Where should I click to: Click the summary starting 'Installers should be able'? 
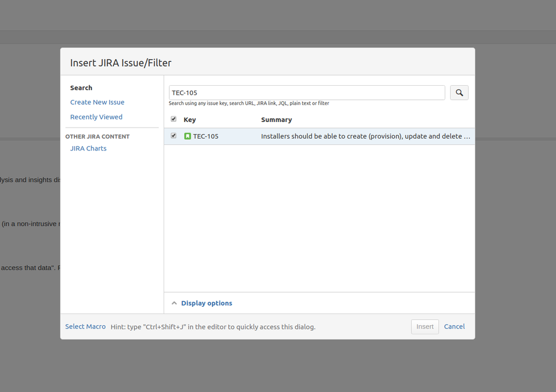[366, 136]
